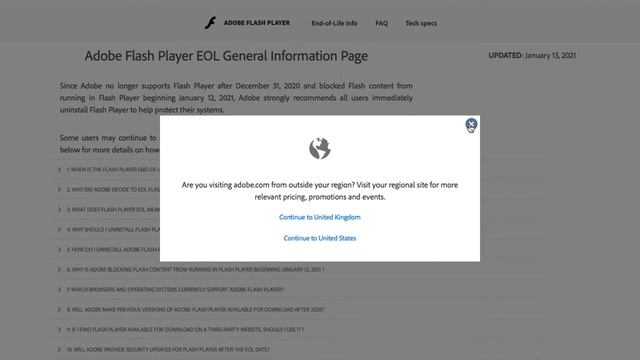Click the paragraph starting 'Since Adobe no longer supports'

click(x=236, y=98)
